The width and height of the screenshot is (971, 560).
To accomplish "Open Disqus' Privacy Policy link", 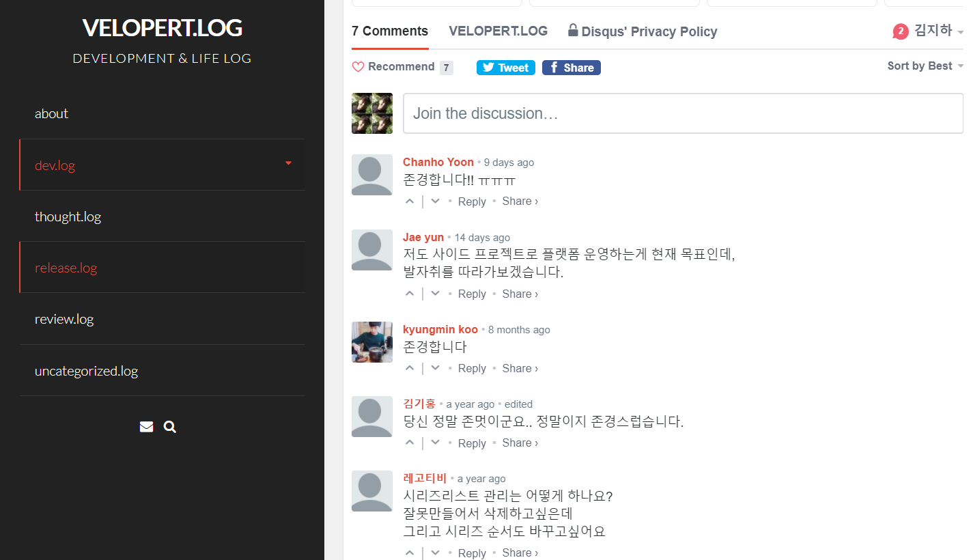I will 643,31.
